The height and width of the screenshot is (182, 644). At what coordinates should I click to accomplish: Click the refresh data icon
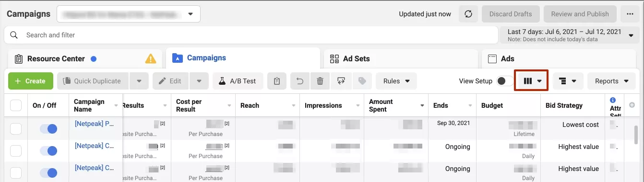click(468, 14)
